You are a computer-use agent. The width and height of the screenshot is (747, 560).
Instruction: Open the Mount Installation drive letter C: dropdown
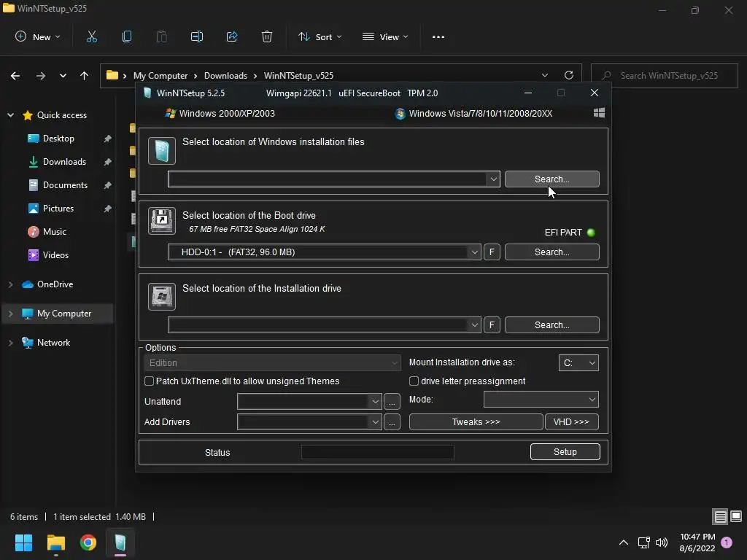point(578,363)
